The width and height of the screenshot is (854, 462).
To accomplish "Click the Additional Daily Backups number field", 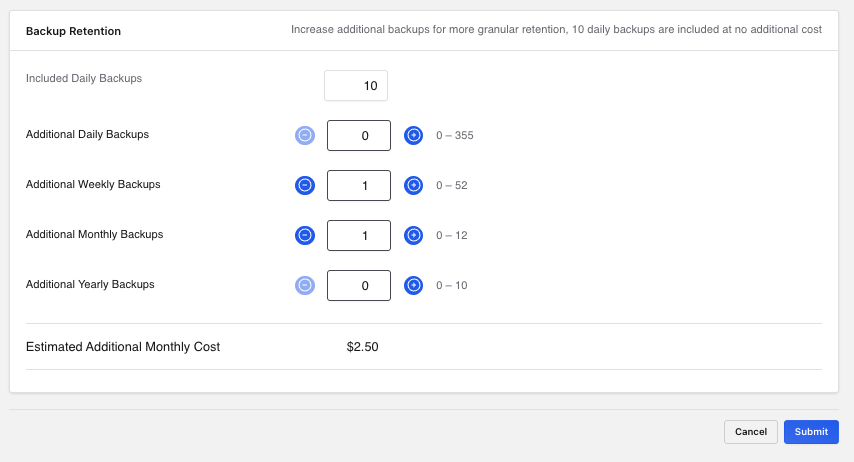I will point(359,135).
